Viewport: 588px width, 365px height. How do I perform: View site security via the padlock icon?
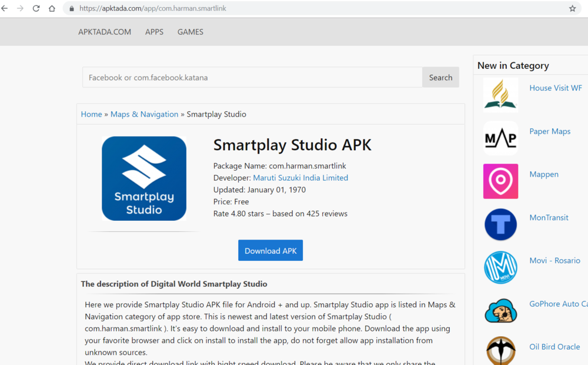[x=71, y=8]
